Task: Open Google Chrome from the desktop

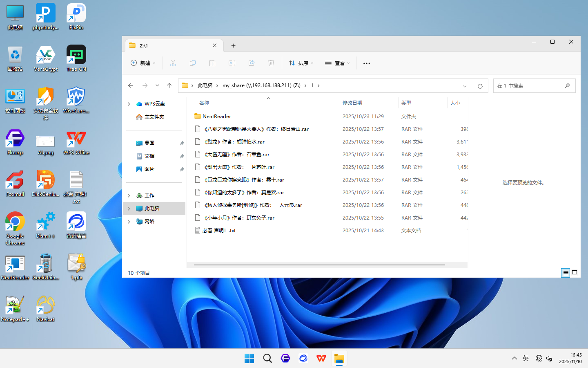Action: pos(15,228)
